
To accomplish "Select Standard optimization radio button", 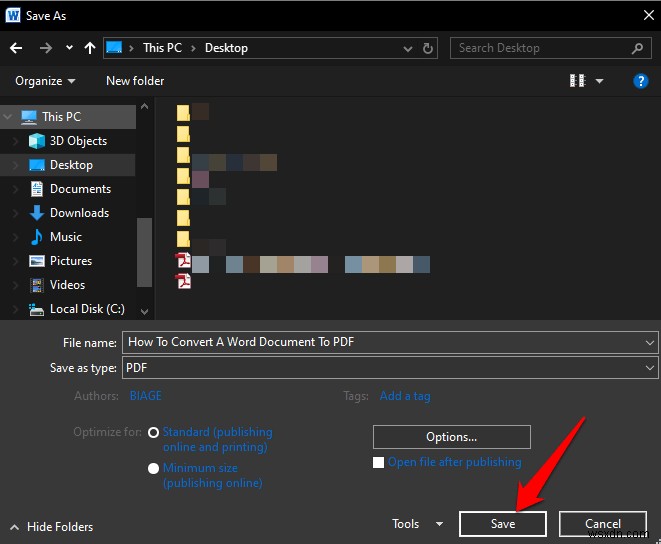I will (x=153, y=433).
